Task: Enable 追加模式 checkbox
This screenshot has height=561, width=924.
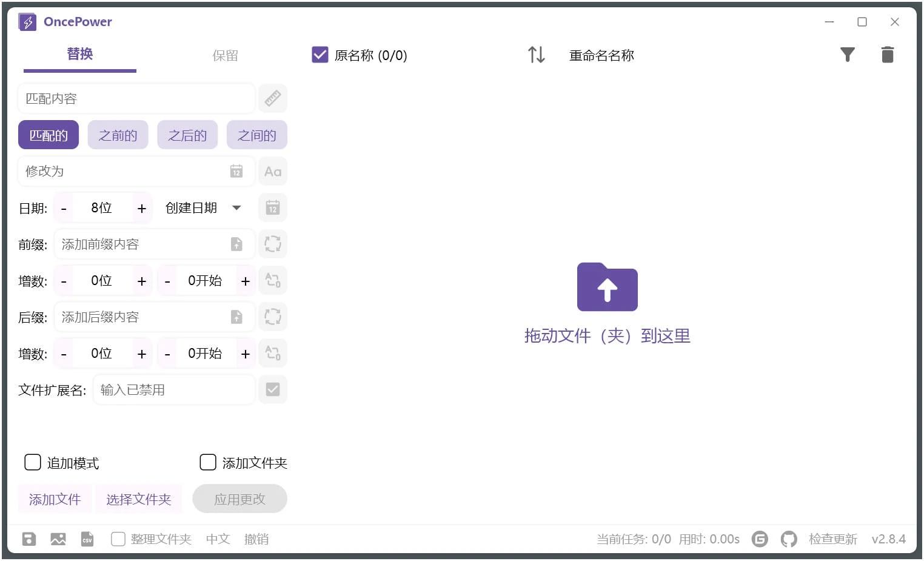Action: (x=32, y=462)
